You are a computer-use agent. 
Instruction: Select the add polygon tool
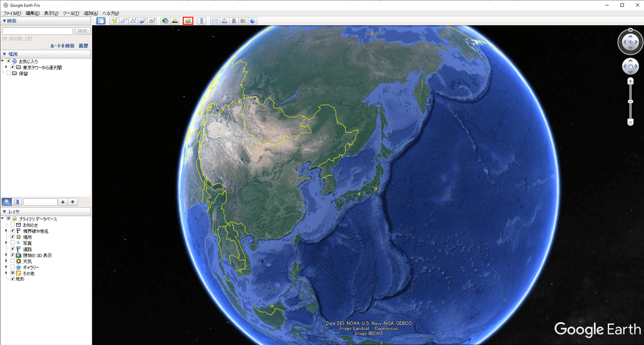[124, 20]
